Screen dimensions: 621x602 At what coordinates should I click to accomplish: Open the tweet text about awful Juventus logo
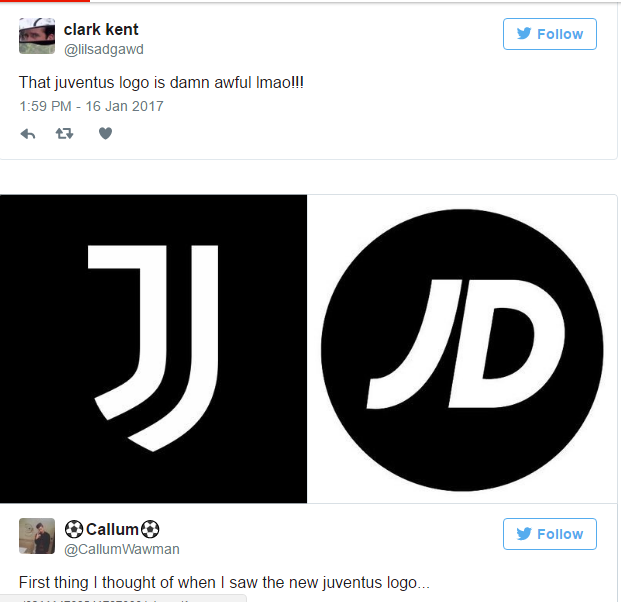coord(161,82)
